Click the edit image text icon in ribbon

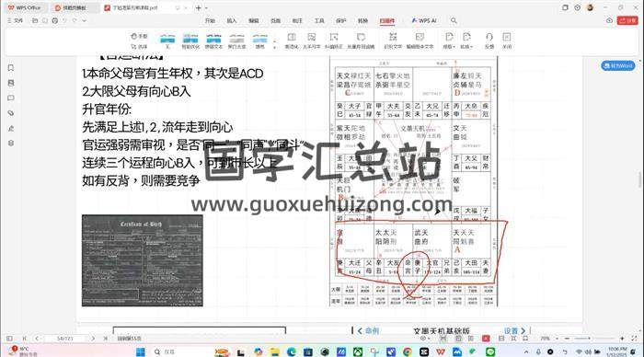[x=420, y=40]
